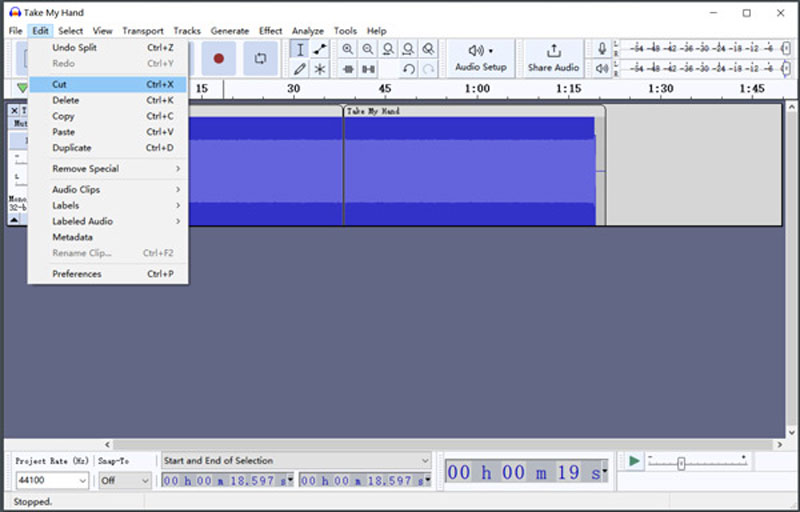Collapse the track with bottom-left arrow
The height and width of the screenshot is (512, 800).
point(14,220)
